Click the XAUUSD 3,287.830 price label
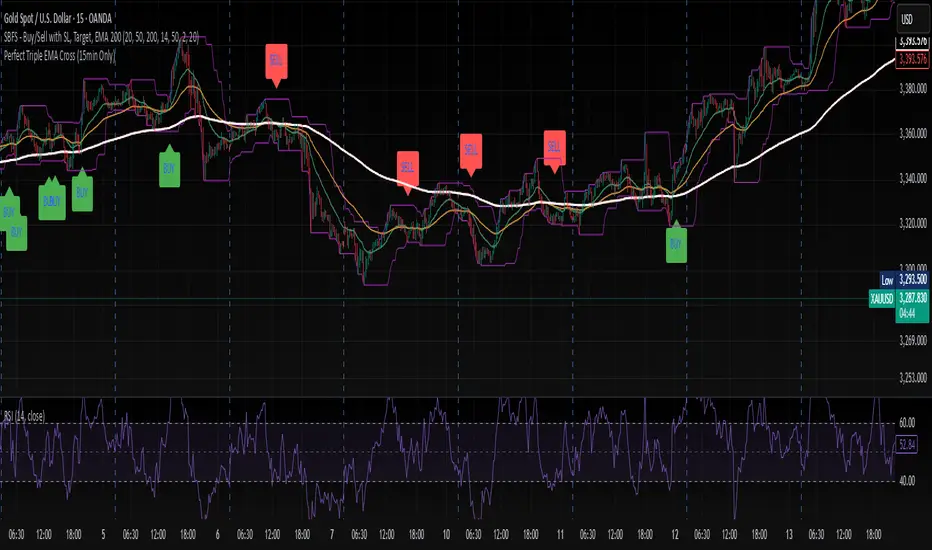The height and width of the screenshot is (550, 932). (x=899, y=298)
